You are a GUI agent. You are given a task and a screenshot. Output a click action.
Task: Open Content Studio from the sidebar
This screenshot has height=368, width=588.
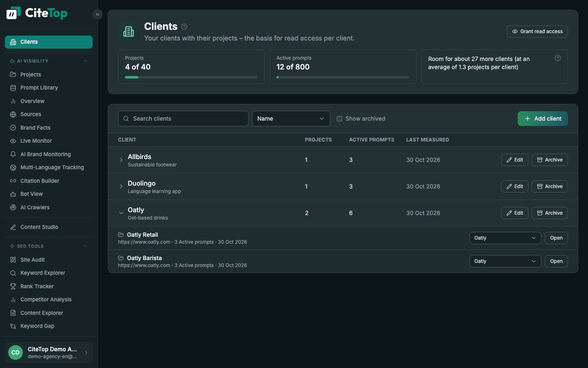click(x=49, y=227)
